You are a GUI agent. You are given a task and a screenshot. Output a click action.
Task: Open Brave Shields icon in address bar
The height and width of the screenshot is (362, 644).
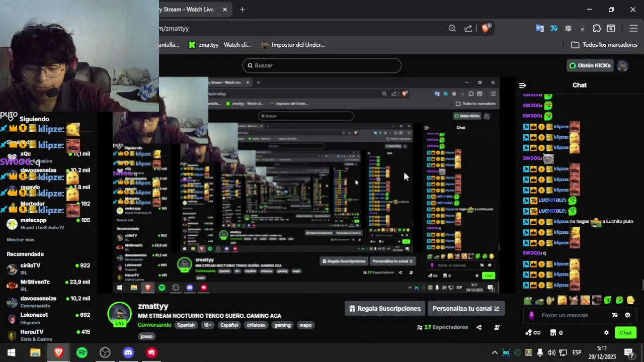tap(486, 28)
